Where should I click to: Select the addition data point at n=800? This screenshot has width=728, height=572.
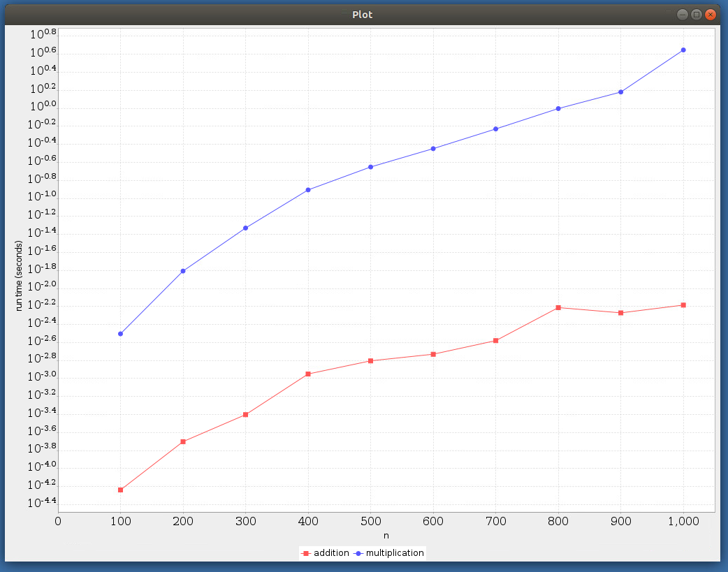pos(558,308)
